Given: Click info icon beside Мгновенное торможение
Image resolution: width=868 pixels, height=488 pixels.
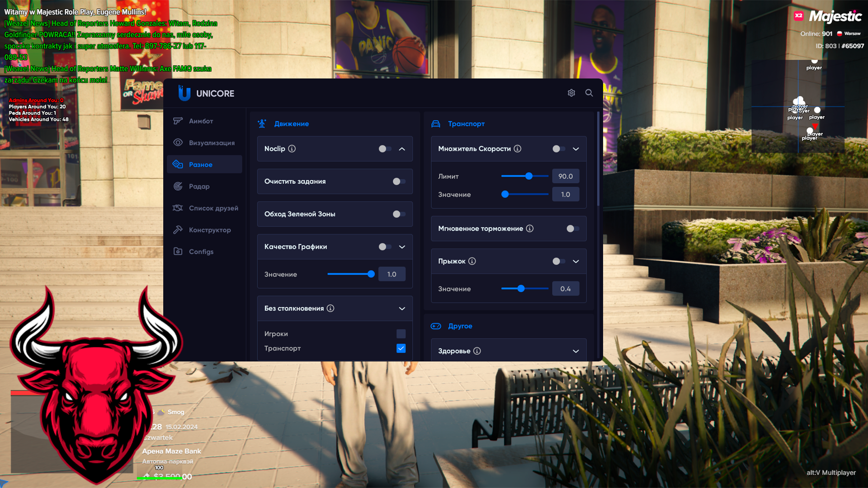Looking at the screenshot, I should pos(530,229).
